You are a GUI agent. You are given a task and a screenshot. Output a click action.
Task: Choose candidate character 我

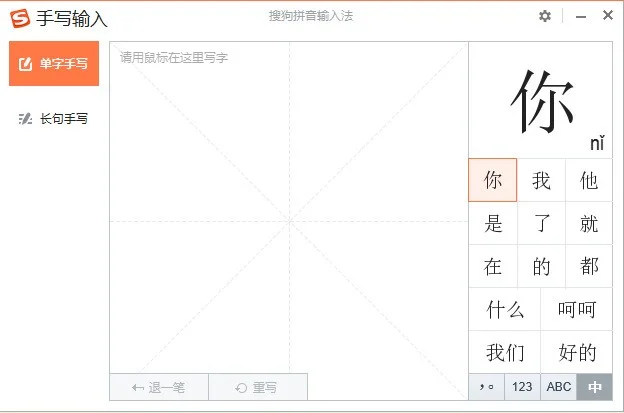click(541, 181)
